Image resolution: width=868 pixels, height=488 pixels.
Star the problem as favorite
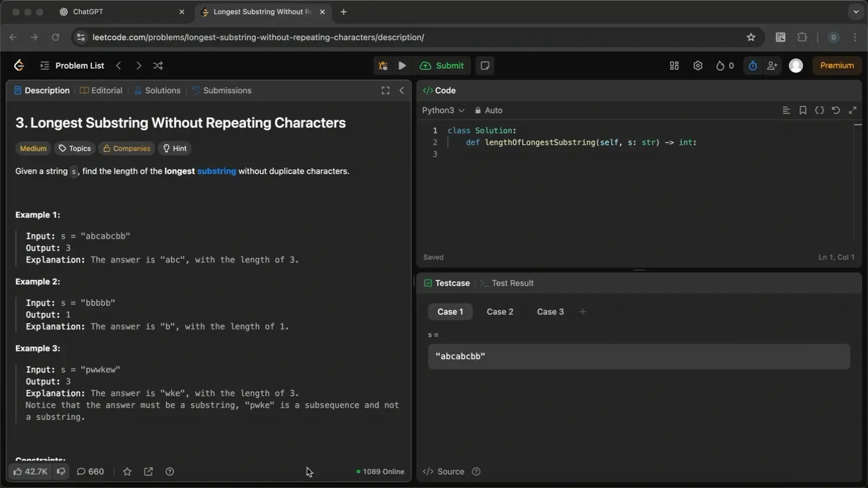127,471
